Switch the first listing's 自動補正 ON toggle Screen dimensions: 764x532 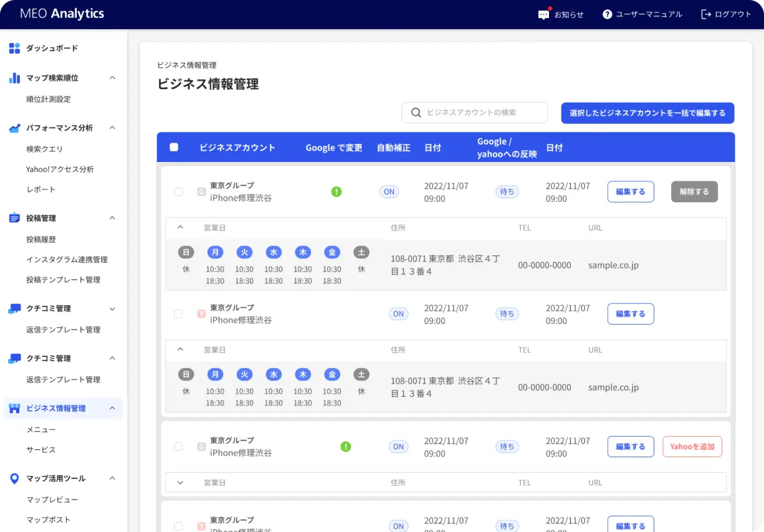[389, 192]
